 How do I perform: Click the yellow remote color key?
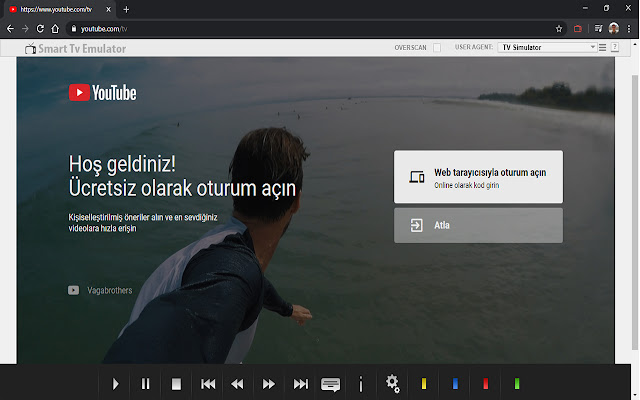424,384
